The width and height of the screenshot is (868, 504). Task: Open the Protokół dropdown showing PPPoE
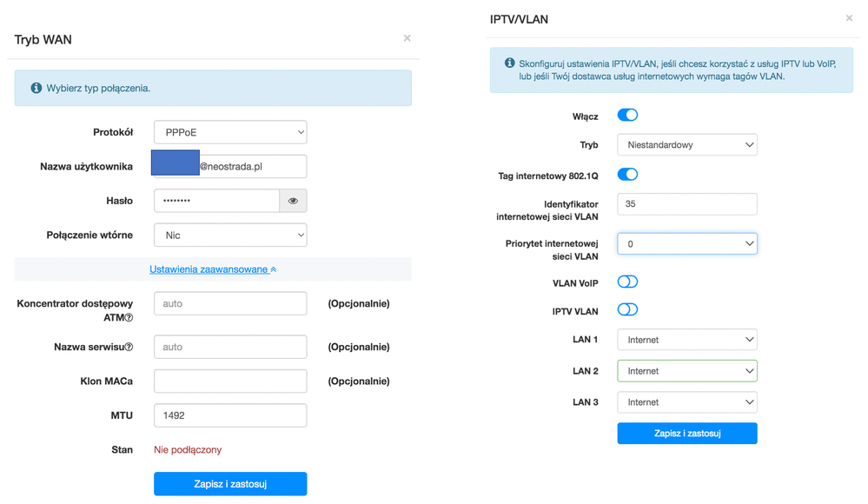(230, 132)
